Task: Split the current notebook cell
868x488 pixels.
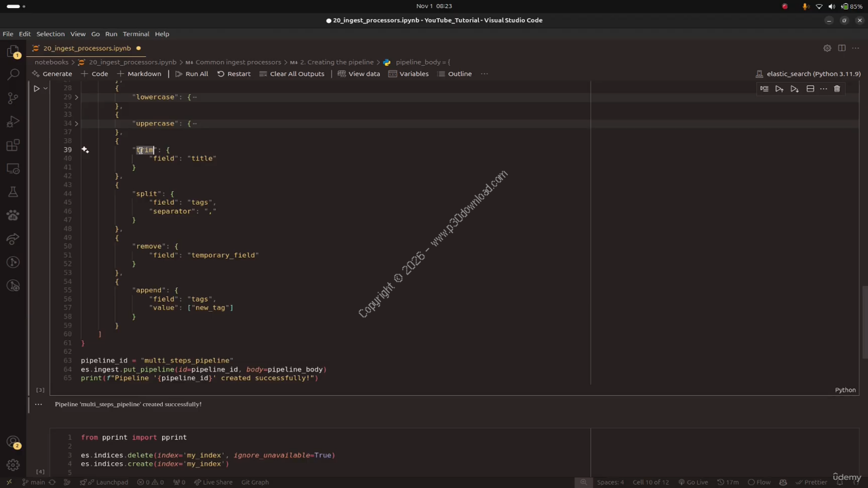Action: tap(810, 89)
